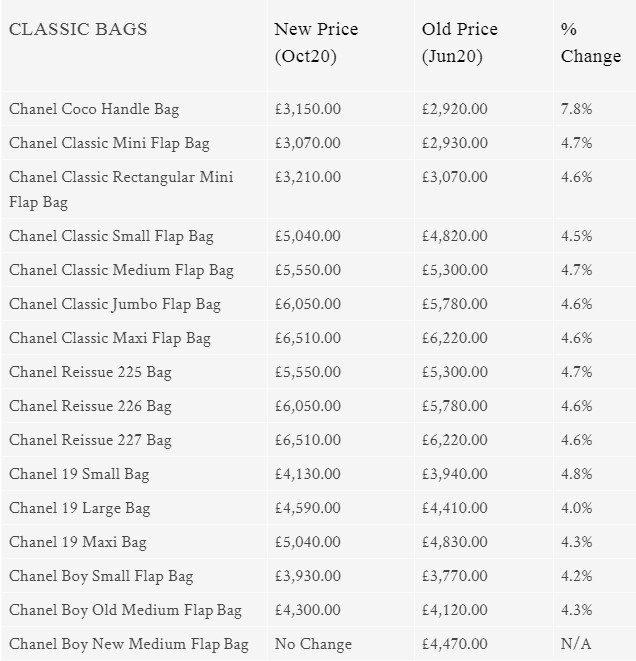The image size is (636, 661).
Task: Click the £4,470.00 old price cell
Action: [x=455, y=644]
